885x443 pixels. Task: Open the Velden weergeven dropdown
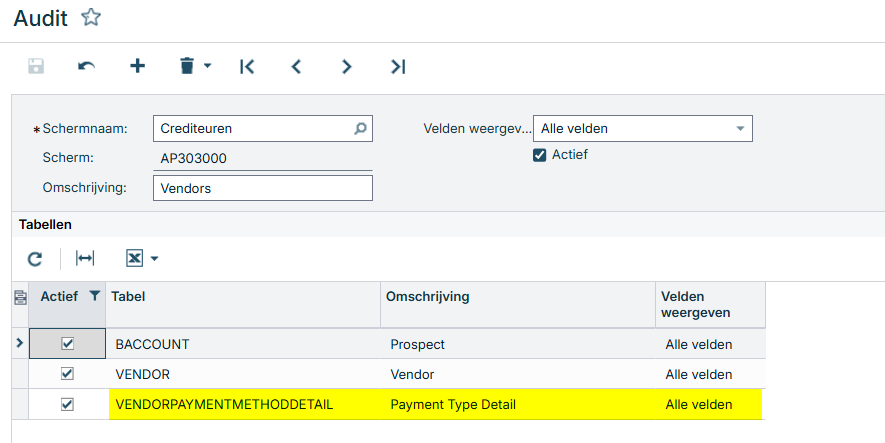point(740,128)
